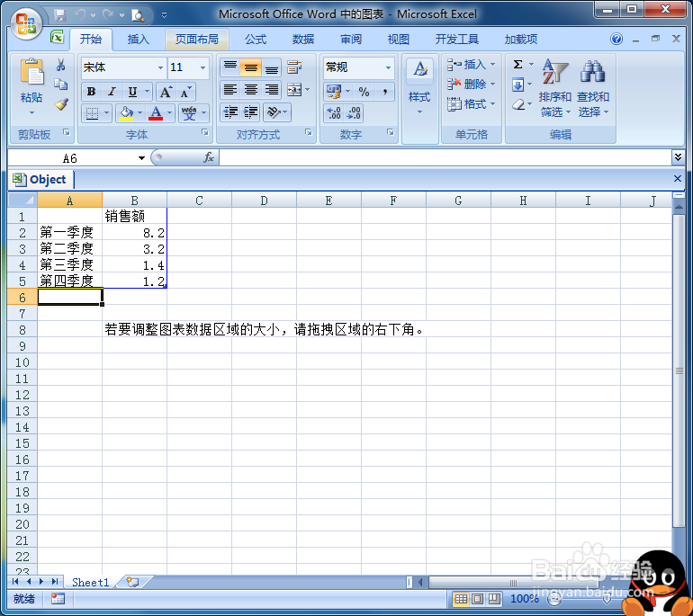This screenshot has width=693, height=616.
Task: Click the Comma style icon
Action: [385, 92]
